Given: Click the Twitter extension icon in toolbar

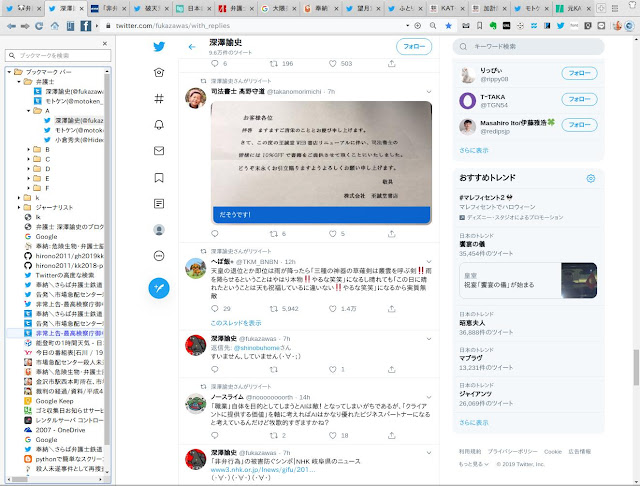Looking at the screenshot, I should pos(560,26).
